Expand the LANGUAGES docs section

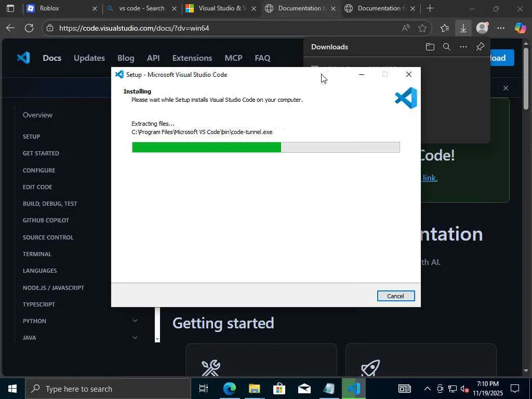39,270
